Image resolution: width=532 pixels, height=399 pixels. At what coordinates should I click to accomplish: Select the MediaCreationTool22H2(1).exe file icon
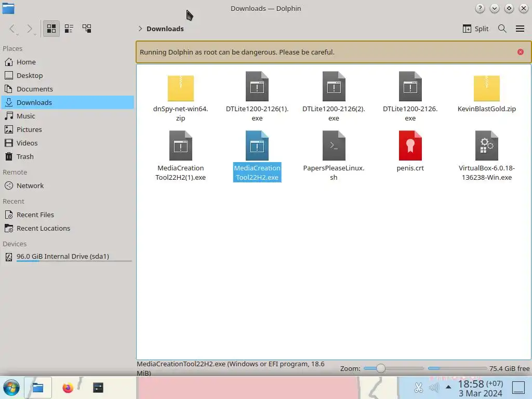click(x=180, y=145)
